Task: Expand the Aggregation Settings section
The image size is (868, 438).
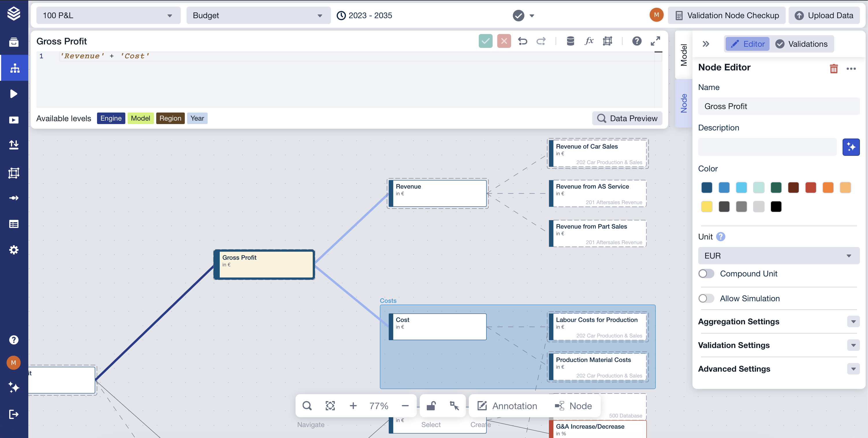Action: point(853,321)
